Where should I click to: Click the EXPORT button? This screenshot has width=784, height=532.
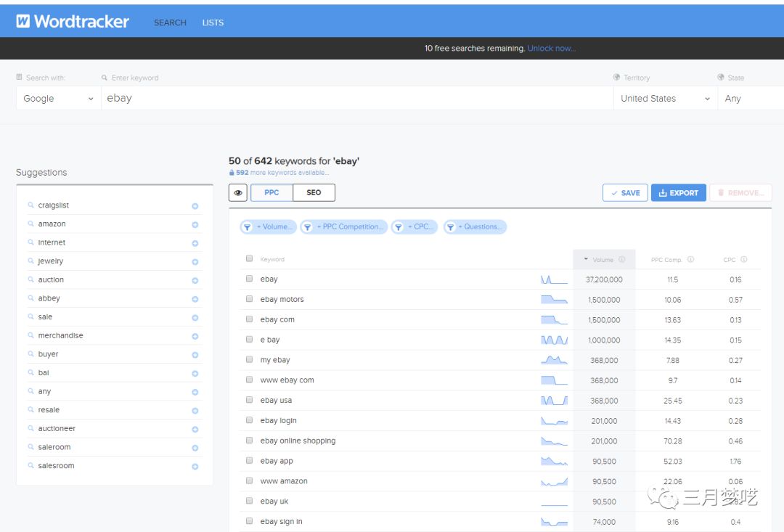[679, 193]
